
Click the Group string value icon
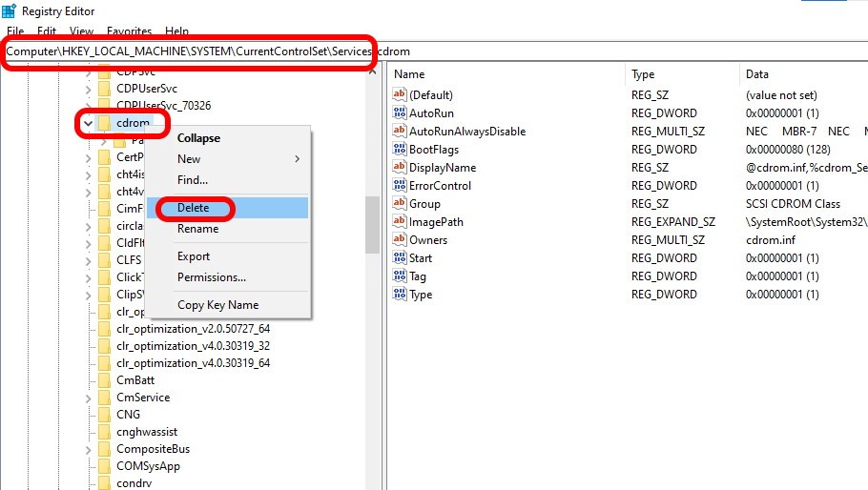tap(399, 203)
